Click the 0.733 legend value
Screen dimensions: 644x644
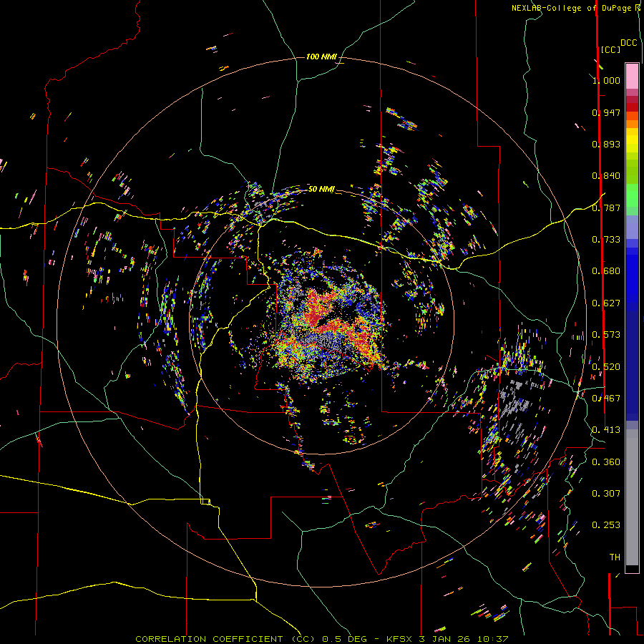pyautogui.click(x=606, y=239)
